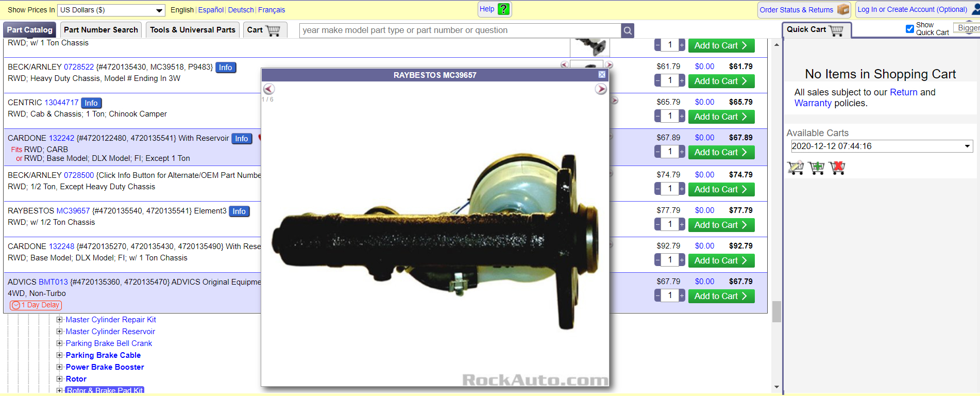Click the magnifier search button

point(628,30)
